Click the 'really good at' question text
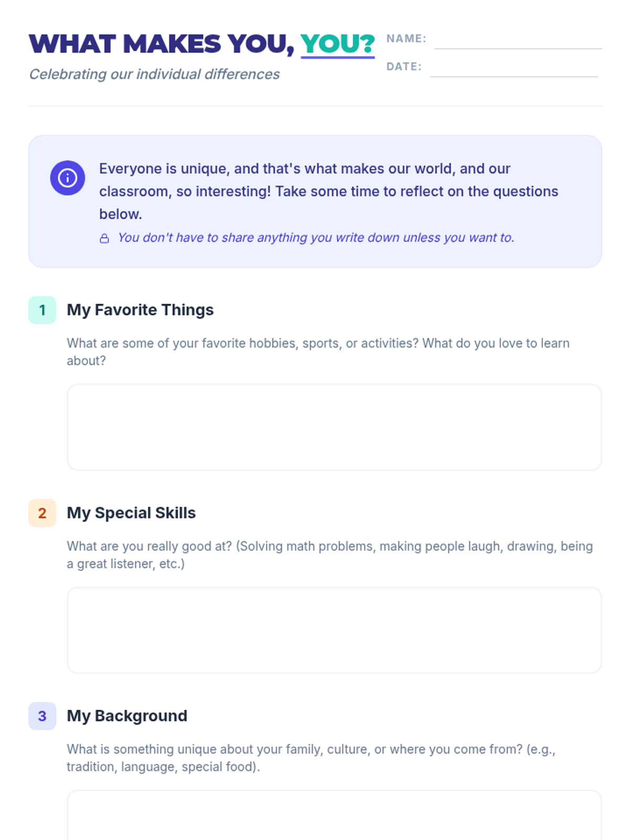The width and height of the screenshot is (630, 840). 330,555
